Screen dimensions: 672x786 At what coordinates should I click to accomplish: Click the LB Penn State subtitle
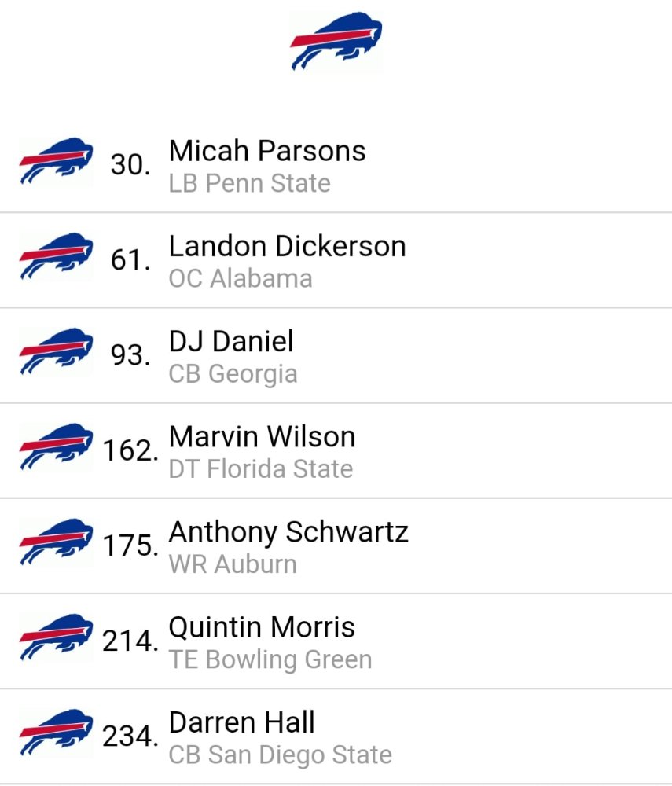coord(250,183)
